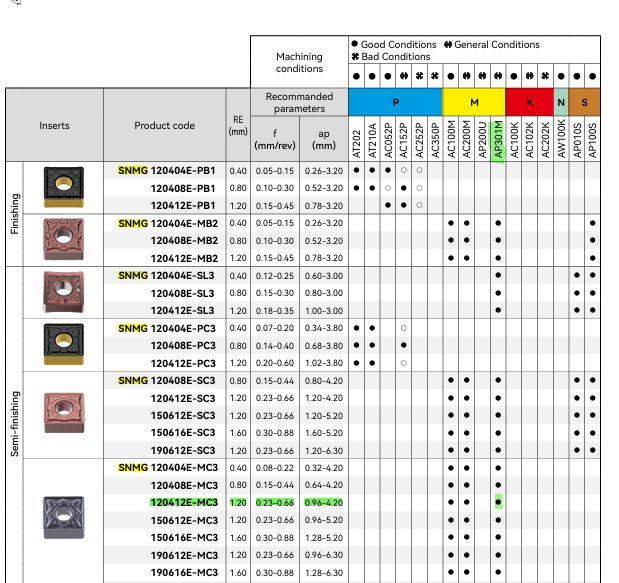Click the RE (mm) column header
This screenshot has height=583, width=619.
pos(238,126)
